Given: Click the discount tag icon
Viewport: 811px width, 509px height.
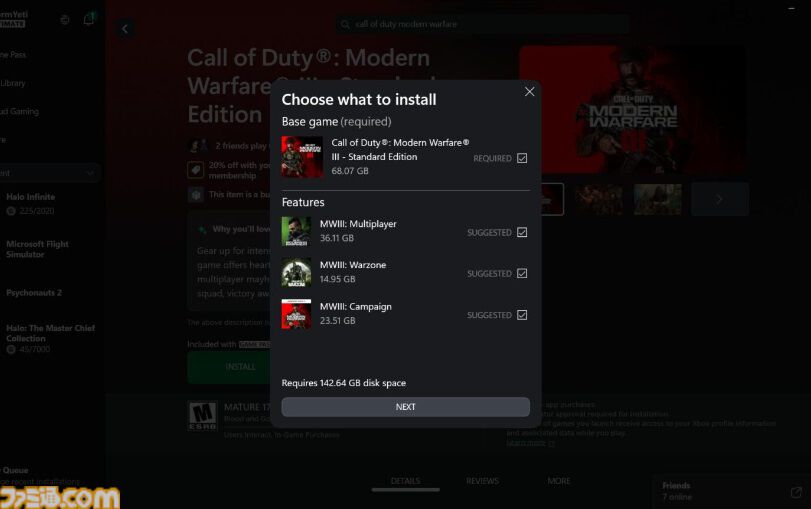Looking at the screenshot, I should click(196, 170).
